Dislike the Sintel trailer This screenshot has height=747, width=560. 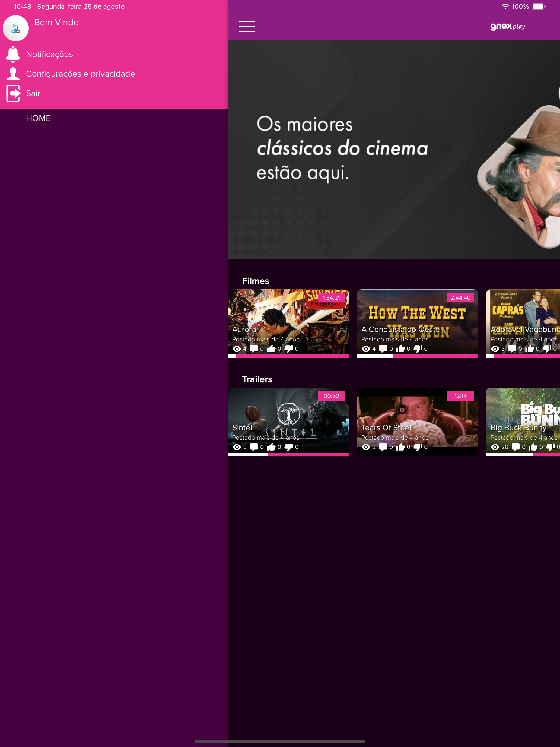[x=289, y=447]
